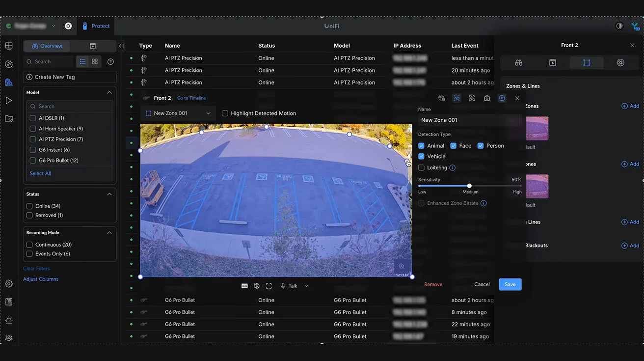Click the zoom magnifier on the video
644x361 pixels.
(402, 266)
